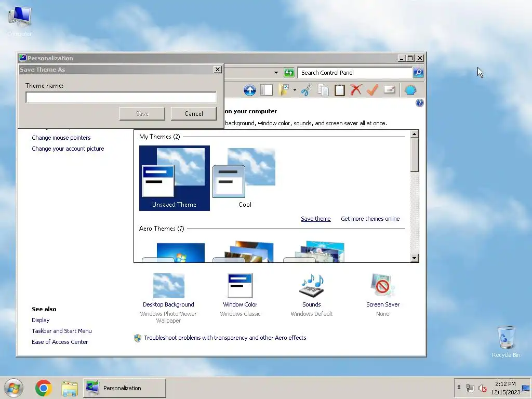Click Change your account picture link
Viewport: 532px width, 399px height.
tap(68, 149)
